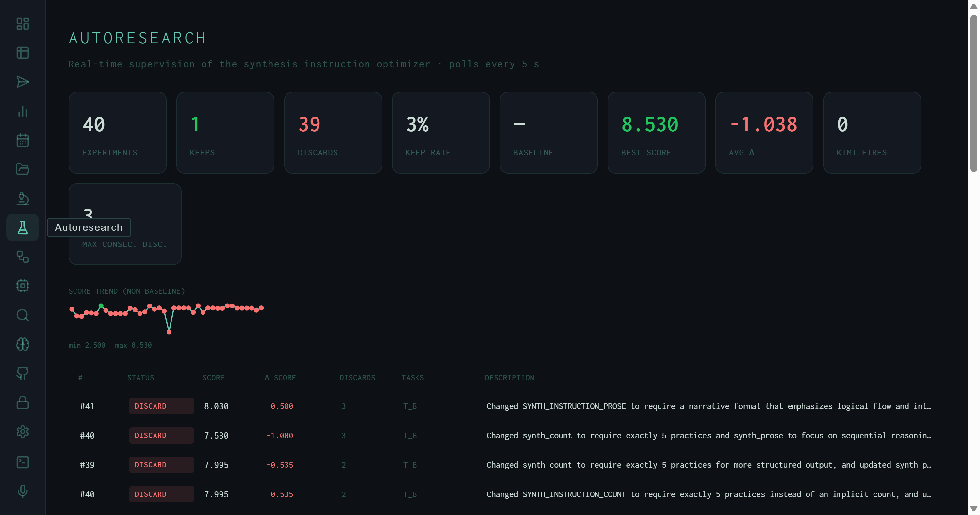The width and height of the screenshot is (980, 515).
Task: Click the DISCARD badge in row #41
Action: [x=161, y=406]
